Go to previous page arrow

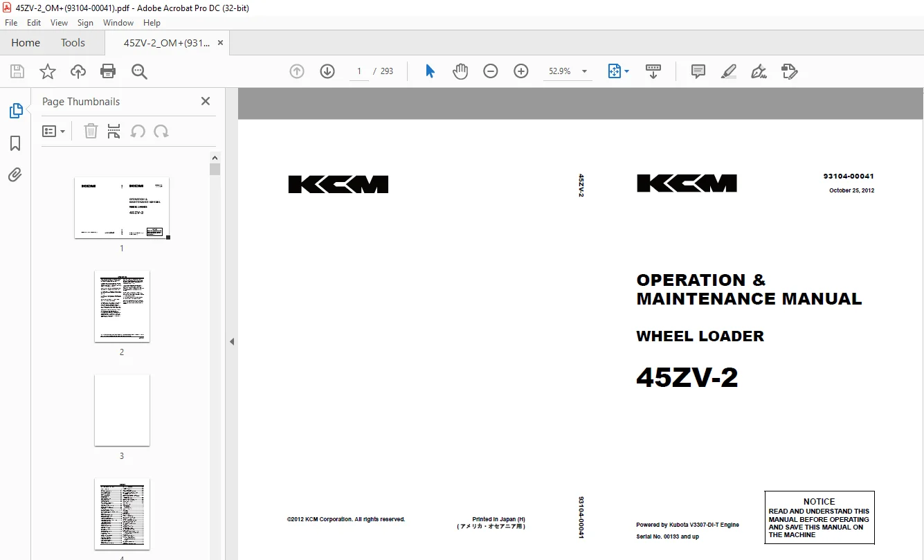297,71
